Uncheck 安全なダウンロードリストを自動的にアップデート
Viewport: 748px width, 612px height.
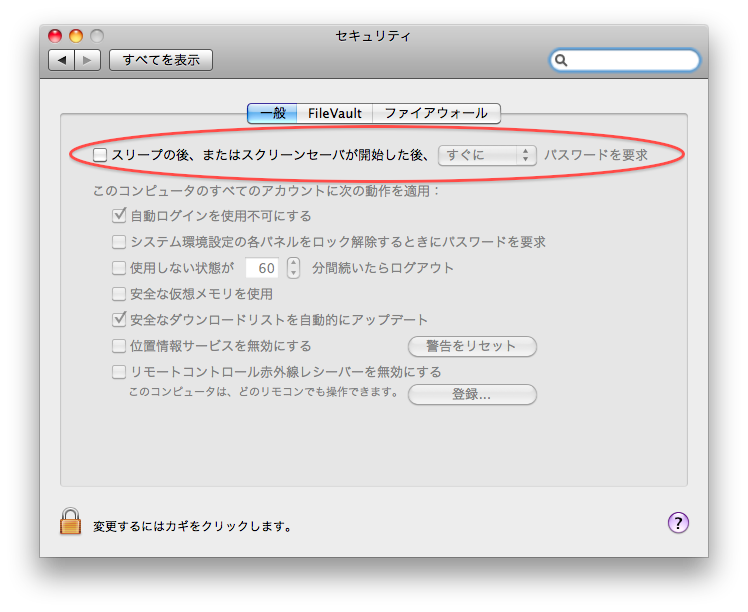(119, 319)
